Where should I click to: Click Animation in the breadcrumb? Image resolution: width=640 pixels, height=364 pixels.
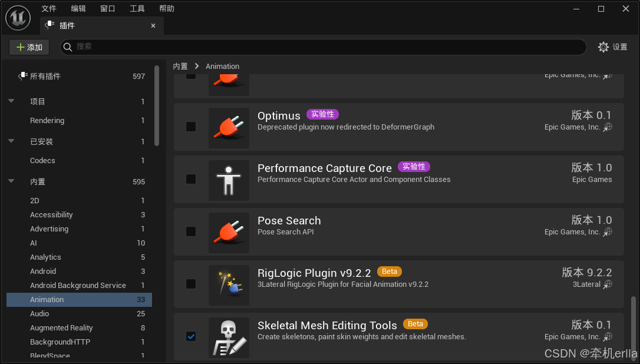pos(222,66)
